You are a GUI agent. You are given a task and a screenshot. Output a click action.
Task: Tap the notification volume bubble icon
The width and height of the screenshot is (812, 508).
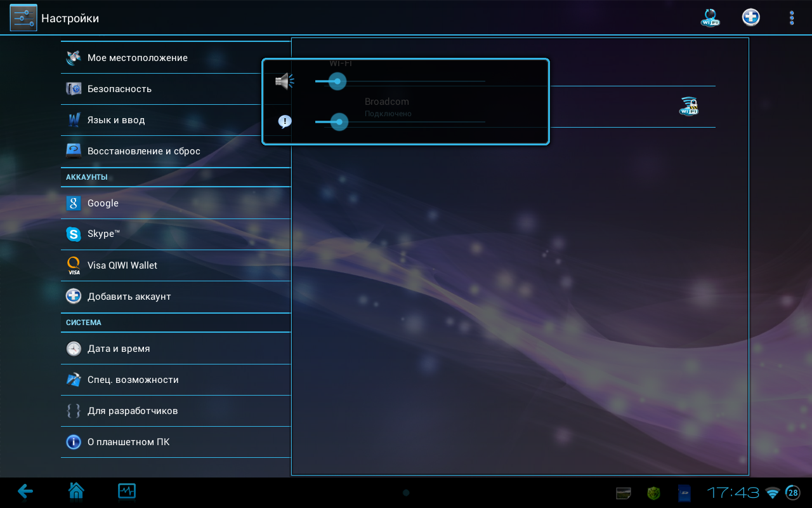point(285,122)
